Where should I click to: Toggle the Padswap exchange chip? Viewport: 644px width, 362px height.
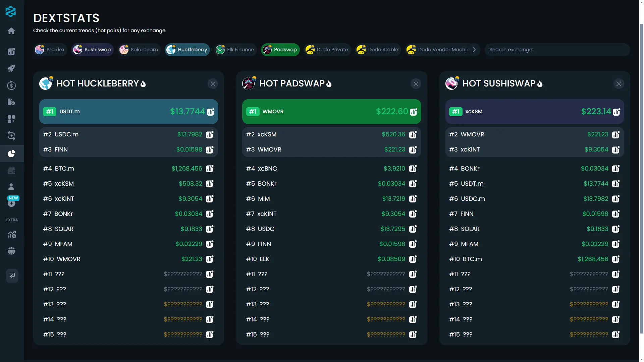pyautogui.click(x=280, y=50)
